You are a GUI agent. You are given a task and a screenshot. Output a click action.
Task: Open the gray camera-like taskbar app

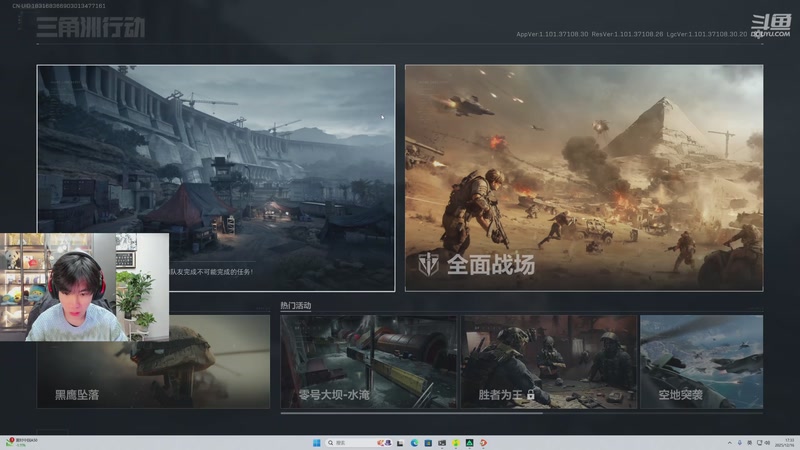pos(442,443)
